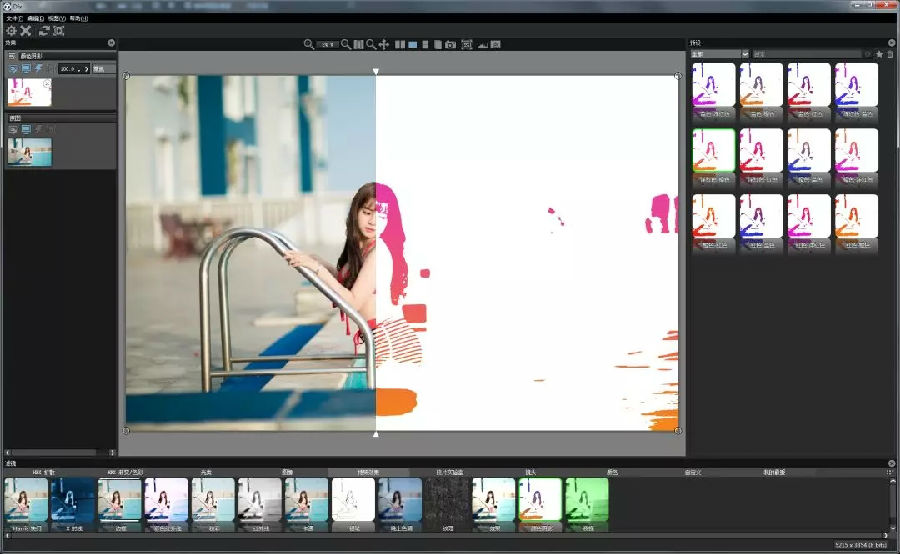Mark preset as favorite with star icon
The height and width of the screenshot is (554, 900).
point(879,54)
